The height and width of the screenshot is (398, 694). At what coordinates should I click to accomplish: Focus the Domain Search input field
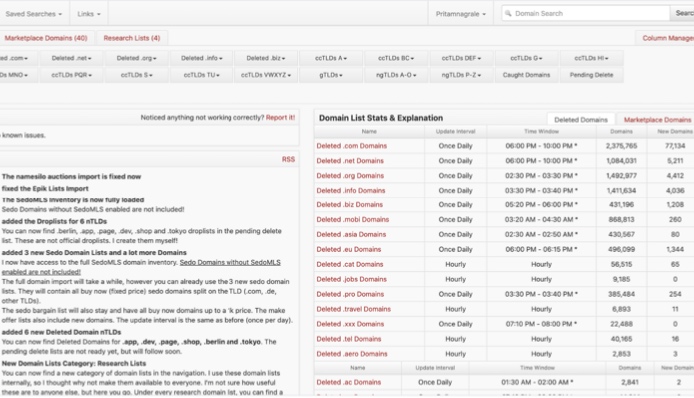(x=586, y=13)
